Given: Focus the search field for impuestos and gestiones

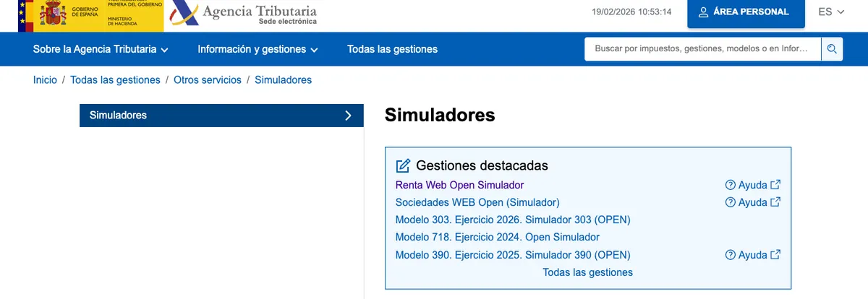Looking at the screenshot, I should pos(702,49).
